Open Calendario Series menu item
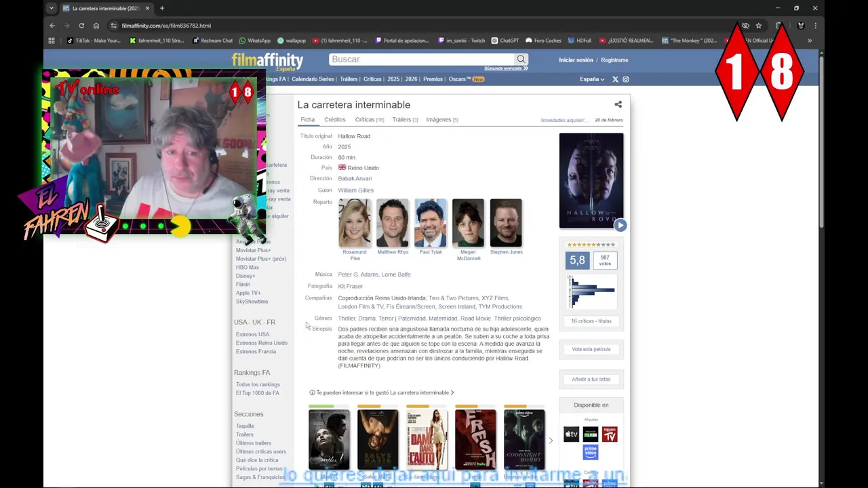This screenshot has width=868, height=488. (x=313, y=79)
